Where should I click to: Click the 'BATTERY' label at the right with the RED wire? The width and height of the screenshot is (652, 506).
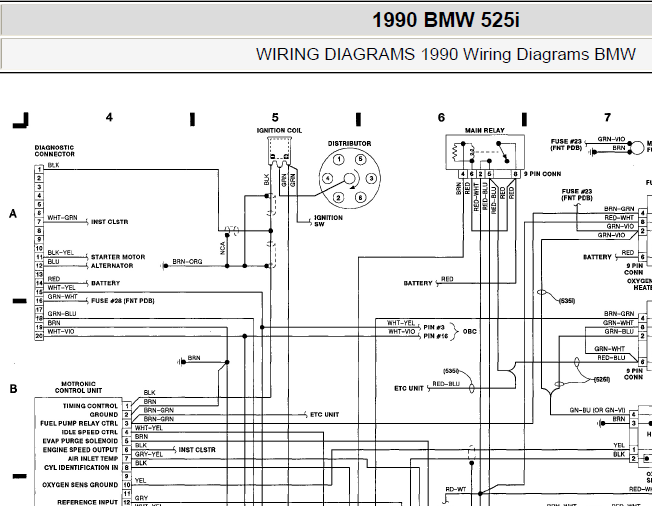[x=597, y=257]
